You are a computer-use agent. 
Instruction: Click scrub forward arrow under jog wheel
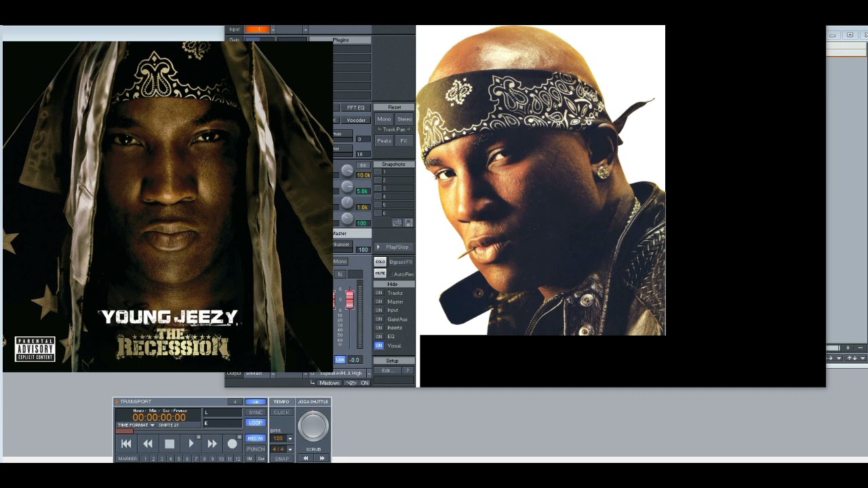coord(321,458)
